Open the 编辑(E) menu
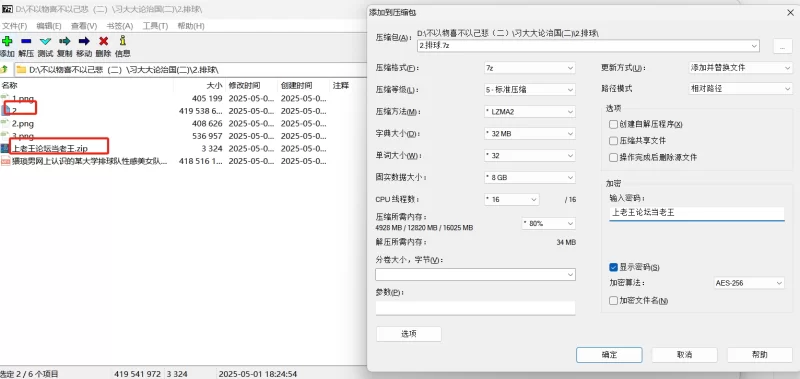The width and height of the screenshot is (800, 379). [x=49, y=26]
